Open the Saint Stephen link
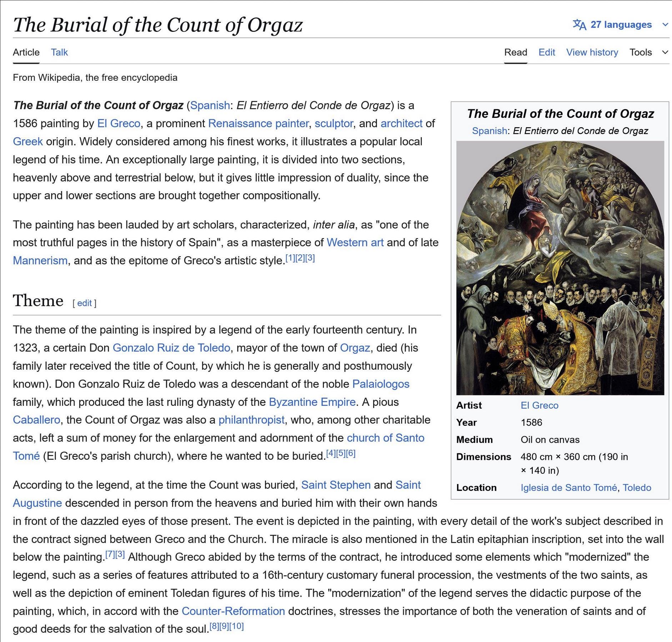 coord(336,485)
